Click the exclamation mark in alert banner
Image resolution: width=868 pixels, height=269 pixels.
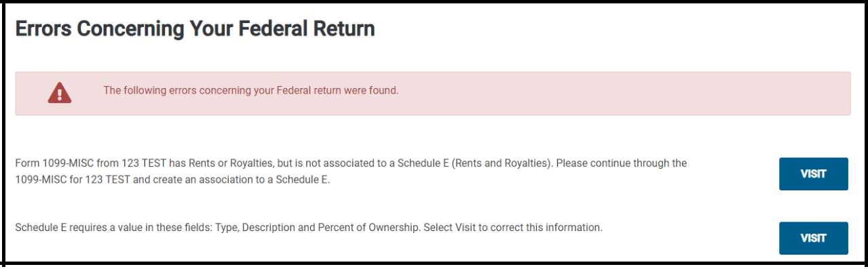click(x=60, y=94)
